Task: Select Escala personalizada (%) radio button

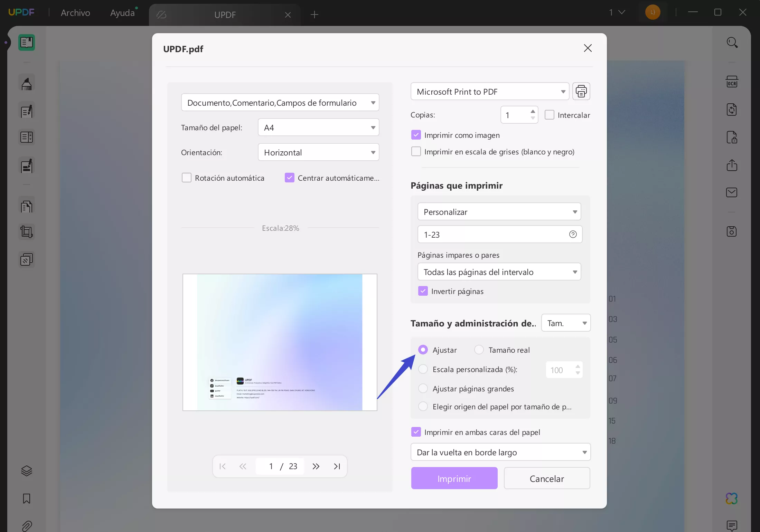Action: coord(423,369)
